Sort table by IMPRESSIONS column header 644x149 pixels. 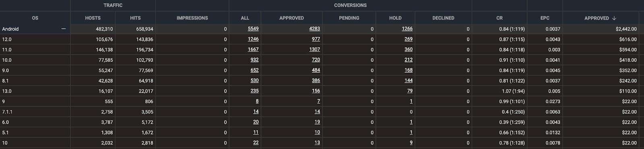(192, 18)
